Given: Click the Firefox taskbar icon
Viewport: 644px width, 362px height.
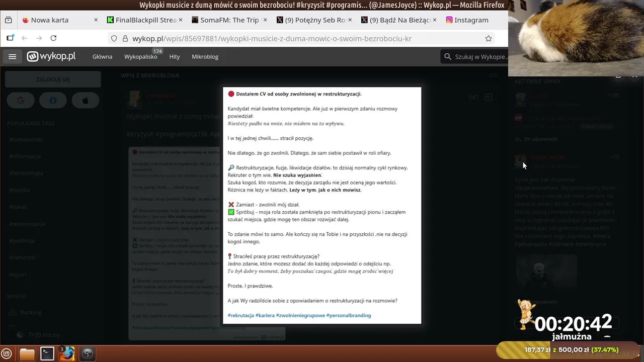Looking at the screenshot, I should click(67, 354).
